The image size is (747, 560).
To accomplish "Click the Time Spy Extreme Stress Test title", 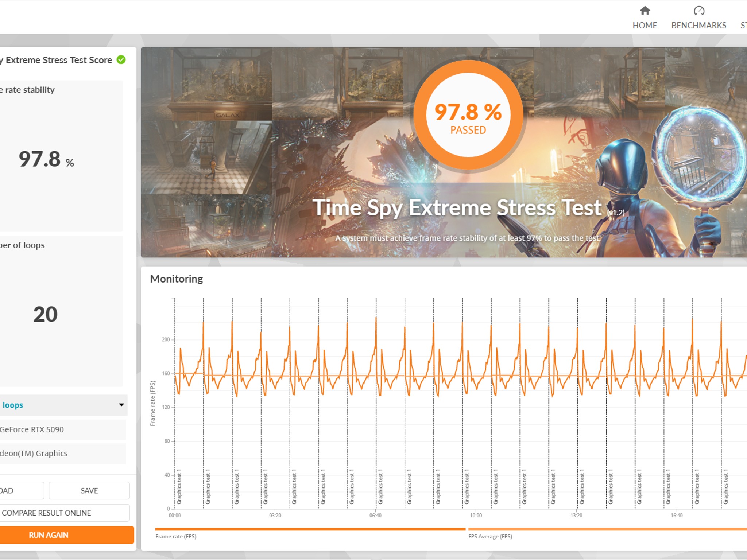I will [x=457, y=208].
